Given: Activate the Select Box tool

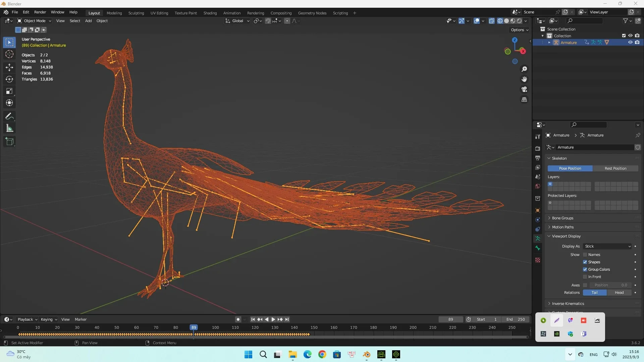Looking at the screenshot, I should tap(9, 42).
